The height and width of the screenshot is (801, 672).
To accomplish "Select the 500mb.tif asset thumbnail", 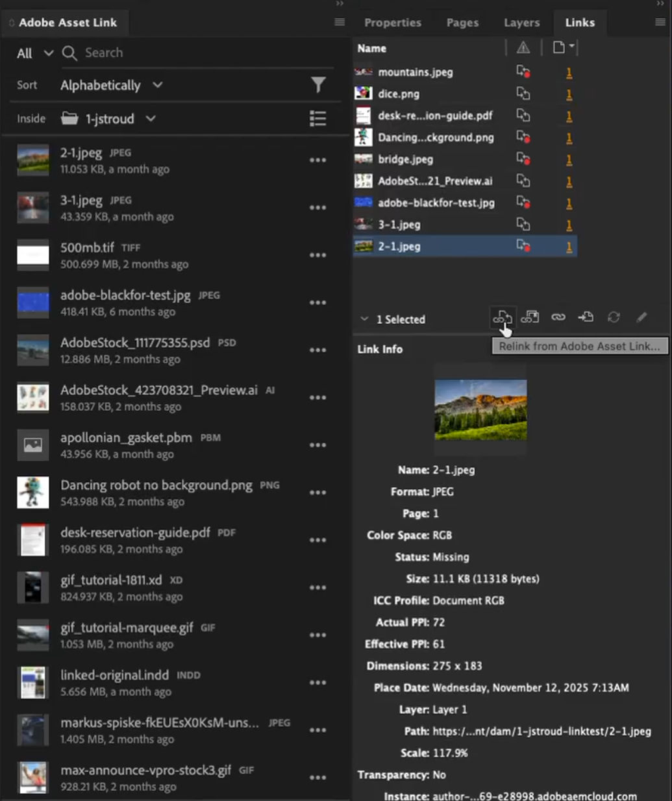I will pyautogui.click(x=32, y=255).
